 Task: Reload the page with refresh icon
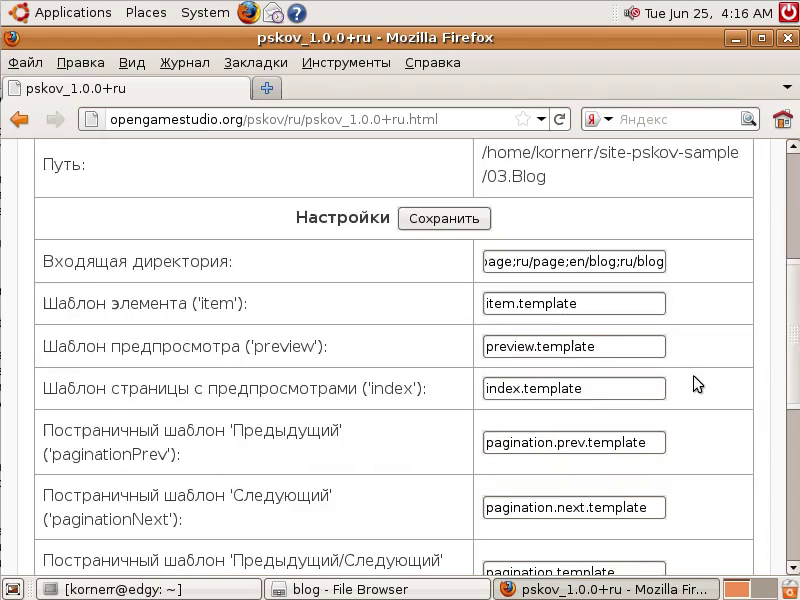click(x=560, y=119)
